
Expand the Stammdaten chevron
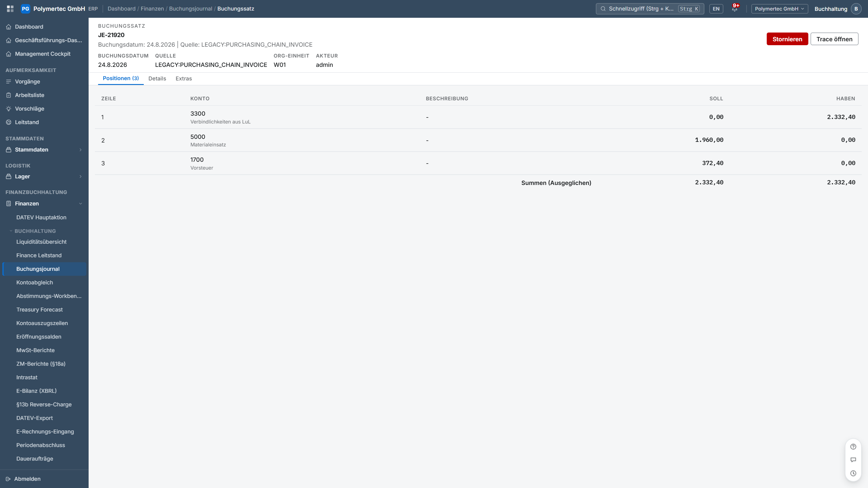[x=80, y=149]
